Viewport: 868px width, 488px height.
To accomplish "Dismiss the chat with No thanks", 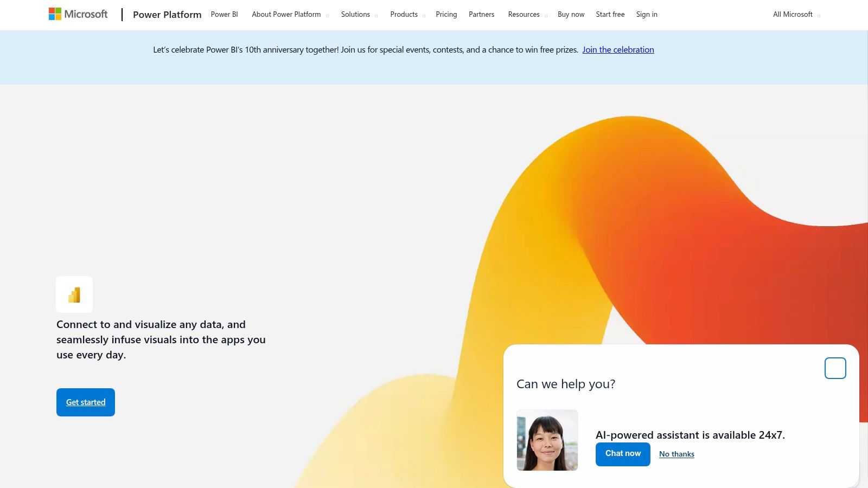I will pos(676,454).
